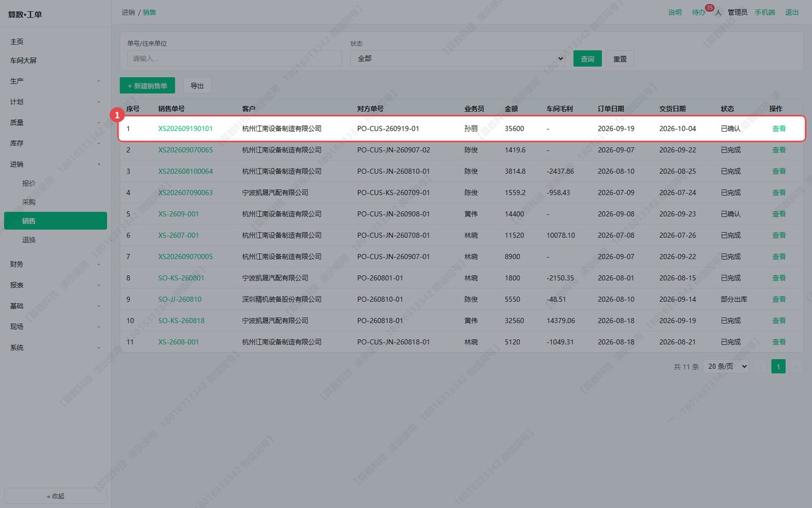Click the 查询 search button
812x508 pixels.
(x=587, y=59)
